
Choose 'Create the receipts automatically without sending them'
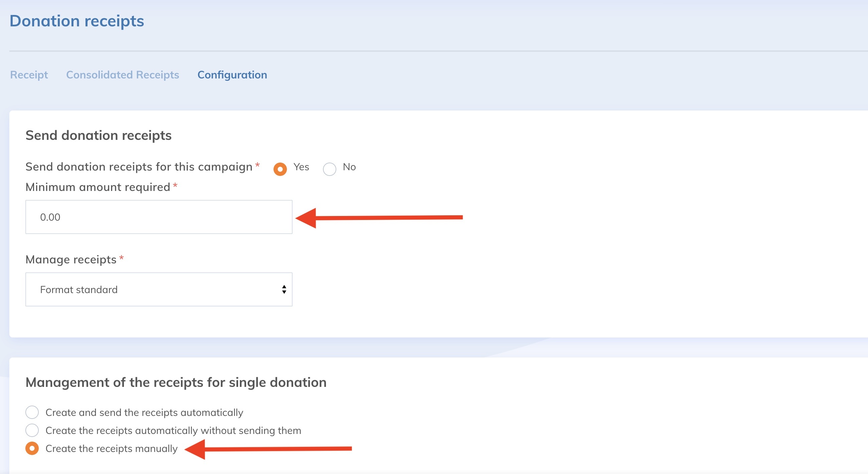32,430
